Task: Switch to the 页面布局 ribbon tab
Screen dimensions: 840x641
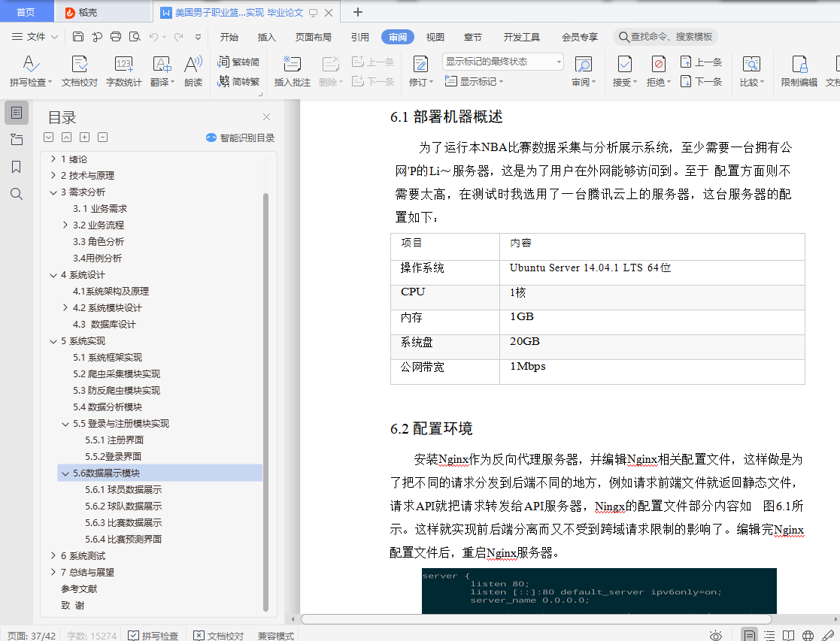Action: (x=314, y=37)
